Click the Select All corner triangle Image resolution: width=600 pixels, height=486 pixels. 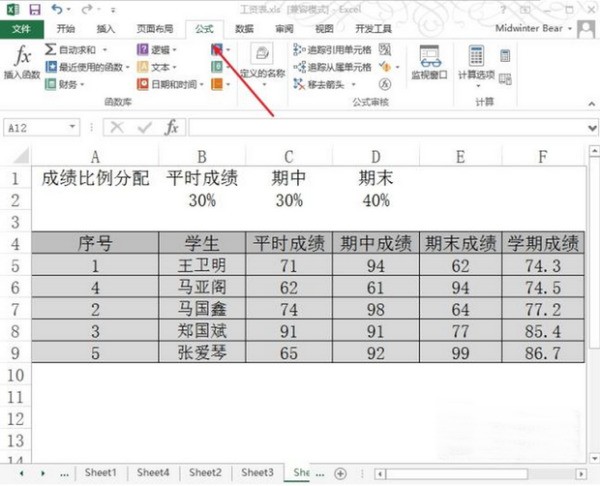21,156
